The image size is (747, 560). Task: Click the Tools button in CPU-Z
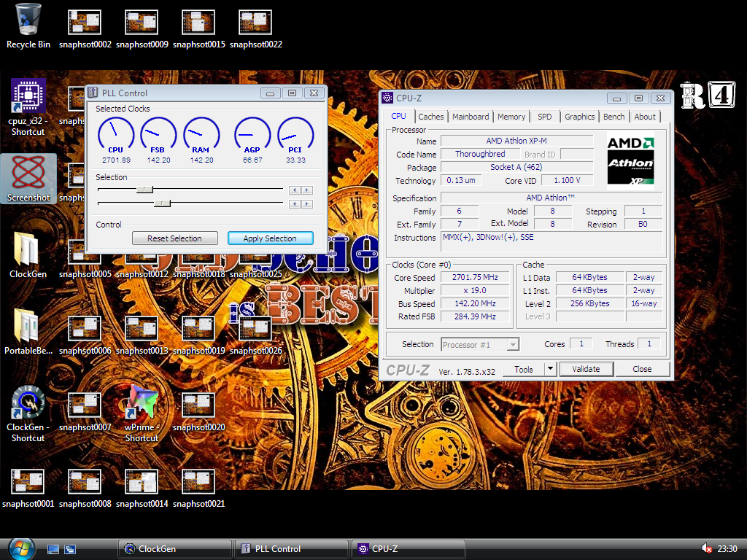tap(524, 369)
